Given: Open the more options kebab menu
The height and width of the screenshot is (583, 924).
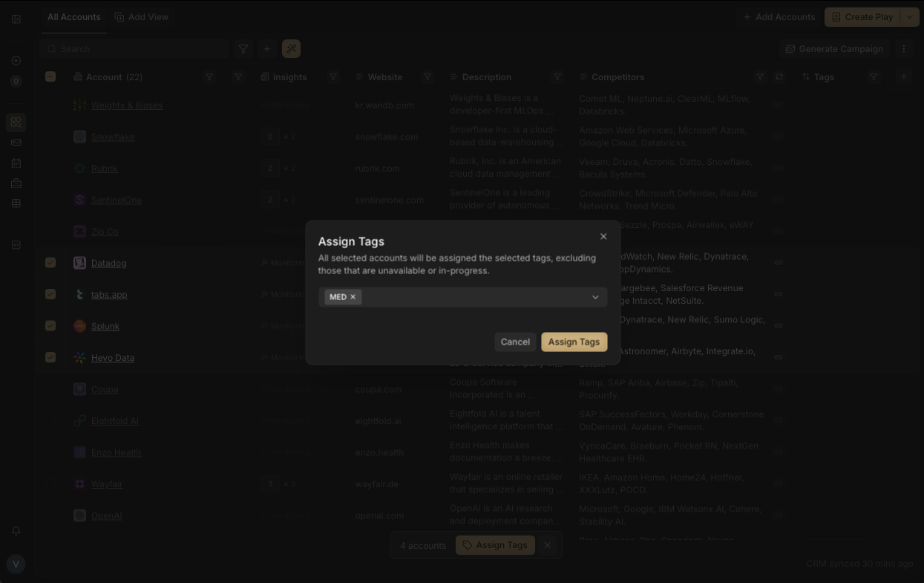Looking at the screenshot, I should coord(903,49).
